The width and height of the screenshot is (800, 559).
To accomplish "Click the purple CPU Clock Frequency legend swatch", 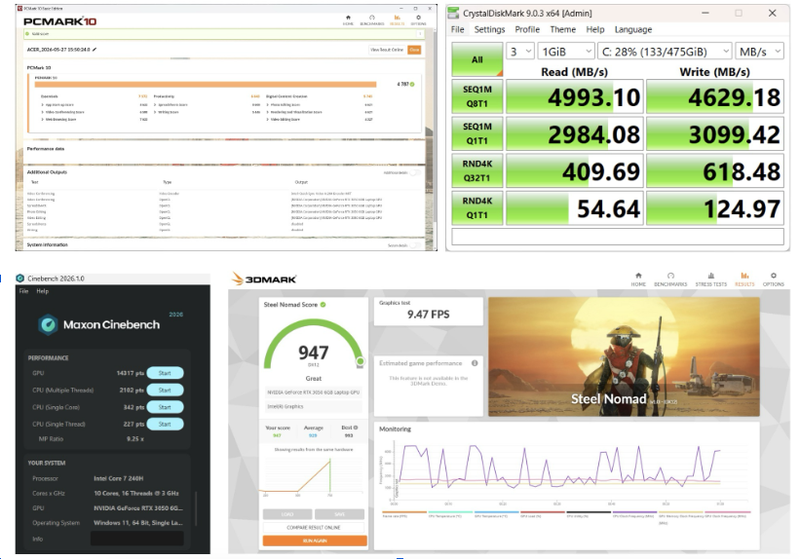I will click(x=634, y=512).
